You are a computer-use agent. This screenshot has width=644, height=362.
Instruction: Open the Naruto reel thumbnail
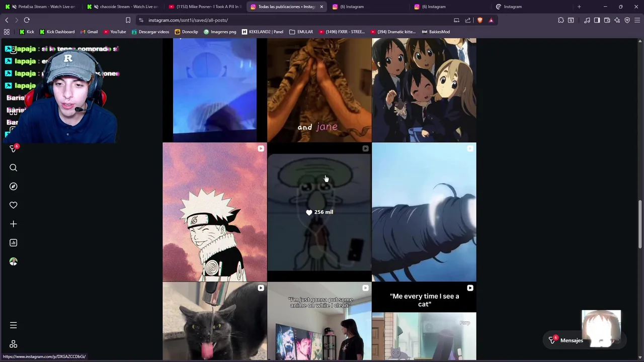[215, 212]
